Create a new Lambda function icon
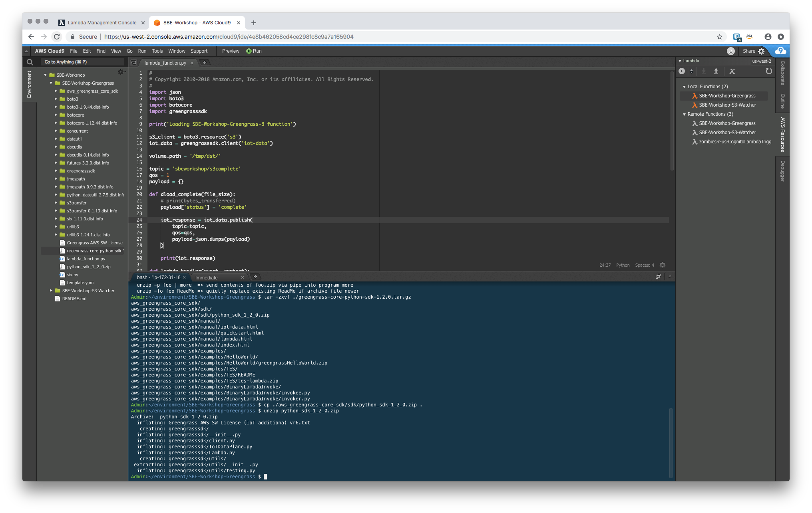The height and width of the screenshot is (513, 812). pyautogui.click(x=732, y=71)
